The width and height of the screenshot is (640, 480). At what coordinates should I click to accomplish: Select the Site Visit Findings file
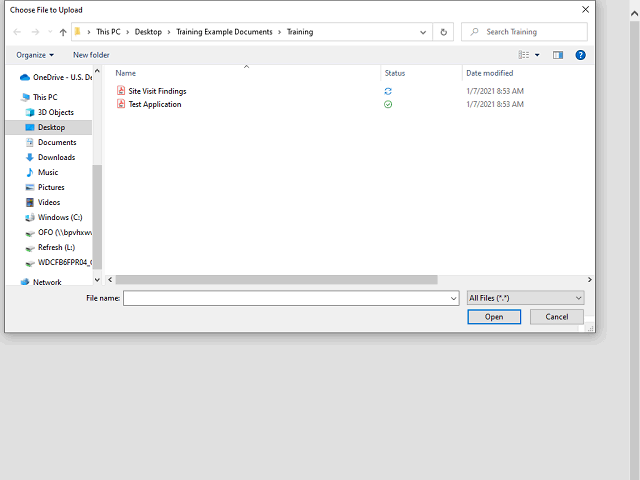click(x=157, y=91)
